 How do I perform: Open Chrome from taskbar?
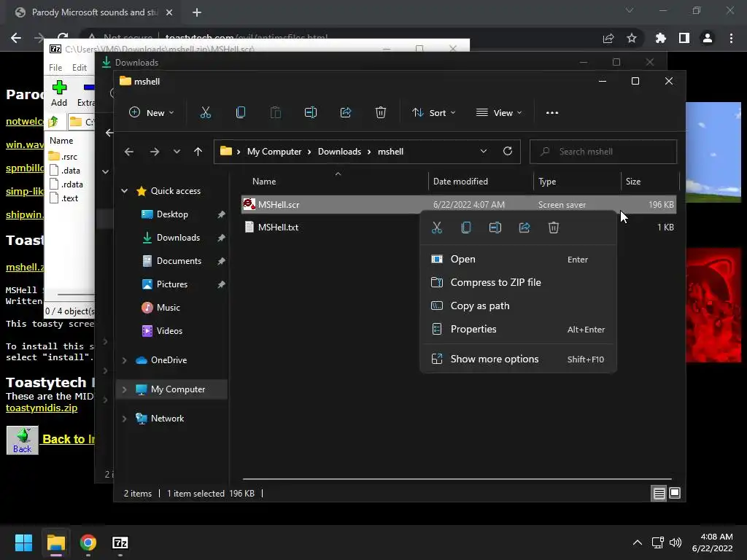(88, 542)
